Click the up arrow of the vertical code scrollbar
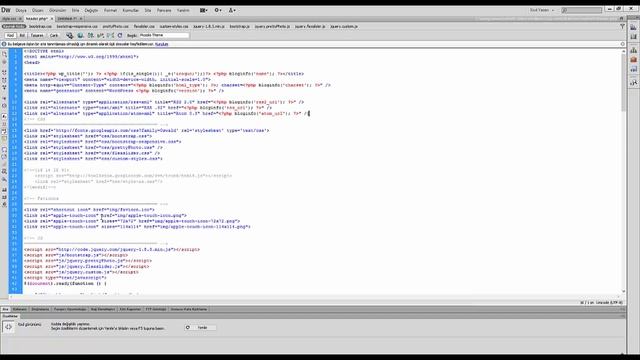 tap(623, 51)
